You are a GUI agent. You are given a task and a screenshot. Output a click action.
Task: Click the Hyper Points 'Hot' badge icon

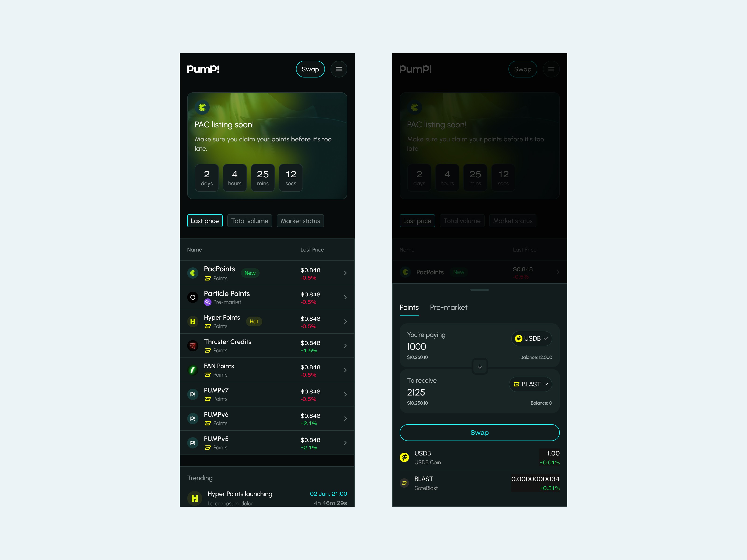coord(254,321)
